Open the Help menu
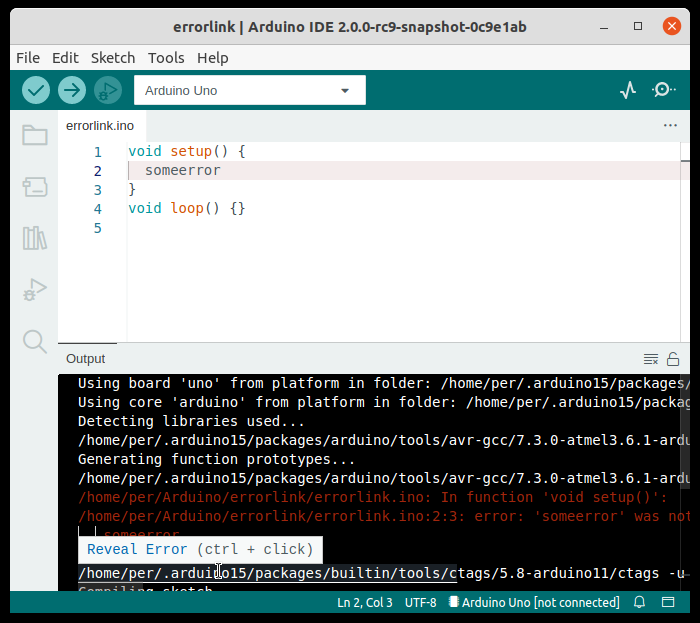Screen dimensions: 700x623 click(212, 58)
